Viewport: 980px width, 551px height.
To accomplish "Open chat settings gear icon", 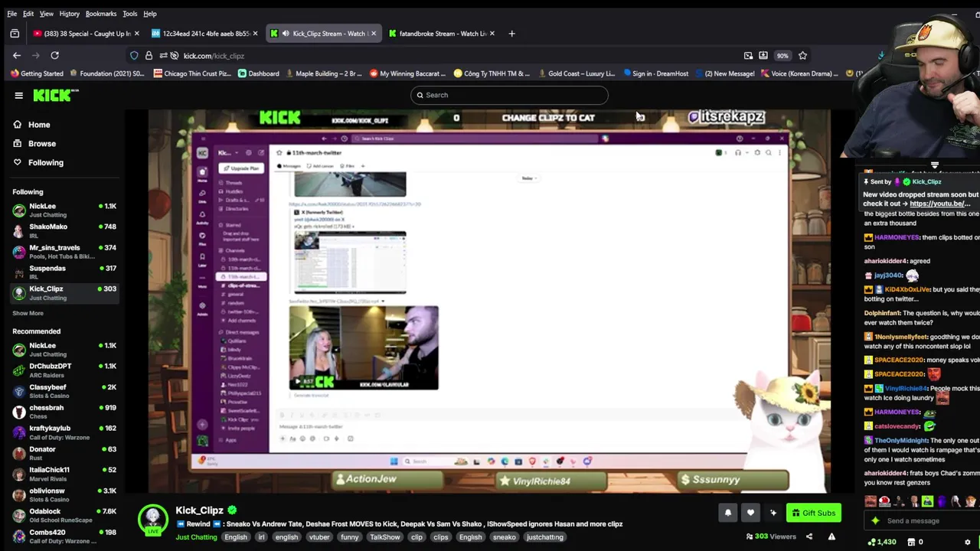I will coord(967,543).
